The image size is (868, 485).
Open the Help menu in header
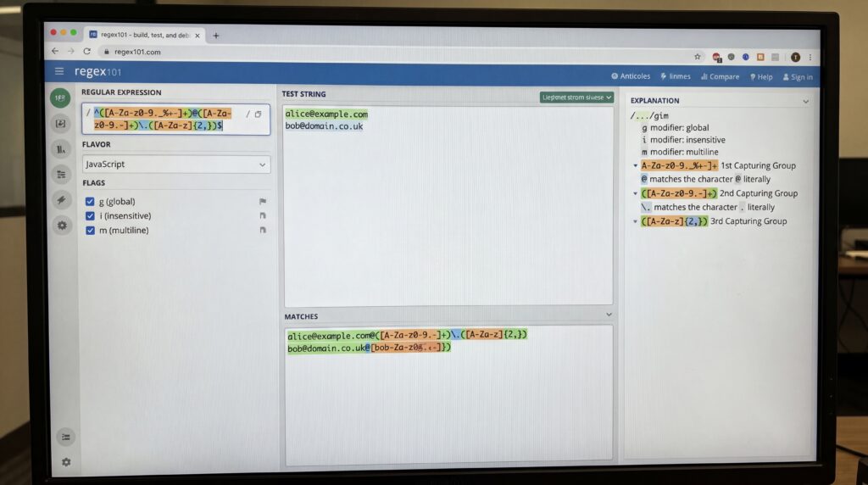click(761, 77)
